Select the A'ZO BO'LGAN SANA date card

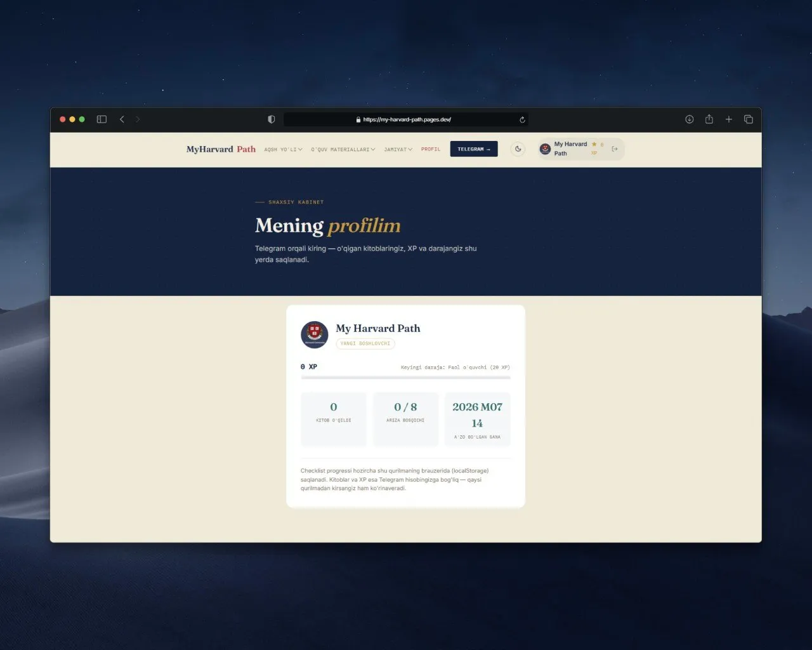coord(478,419)
